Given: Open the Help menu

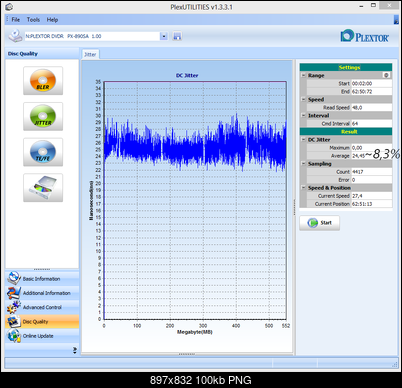Looking at the screenshot, I should 52,20.
